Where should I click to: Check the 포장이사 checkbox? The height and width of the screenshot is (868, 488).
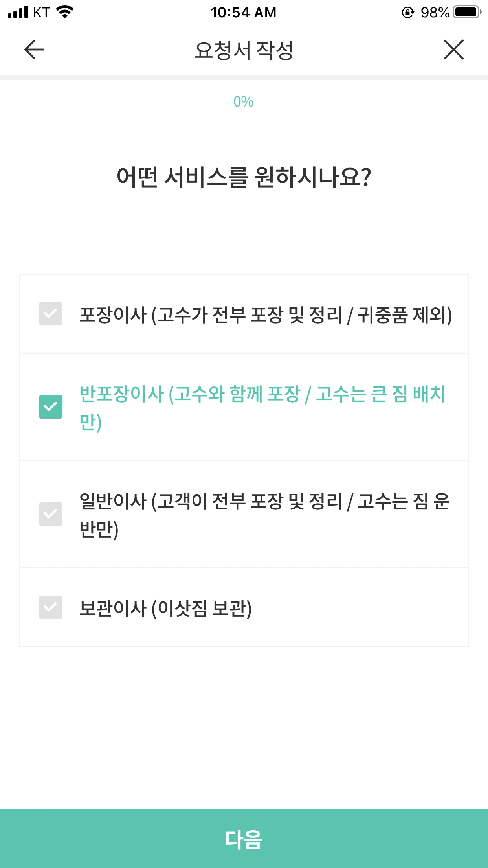51,314
